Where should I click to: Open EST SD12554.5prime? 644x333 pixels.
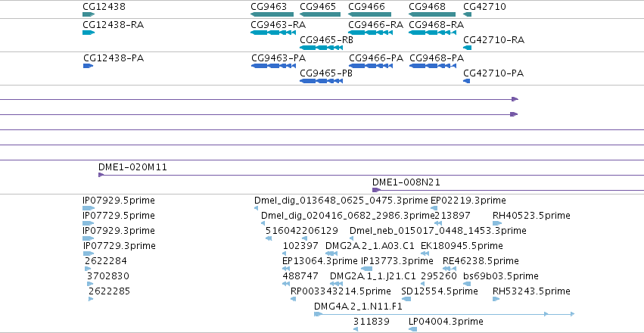440,291
